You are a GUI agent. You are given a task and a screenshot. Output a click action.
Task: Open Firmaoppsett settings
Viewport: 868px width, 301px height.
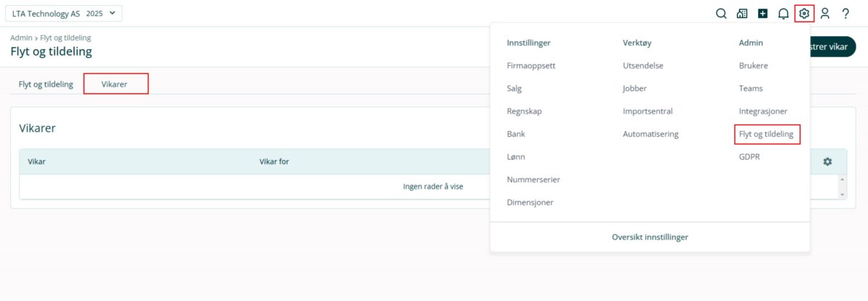(531, 65)
